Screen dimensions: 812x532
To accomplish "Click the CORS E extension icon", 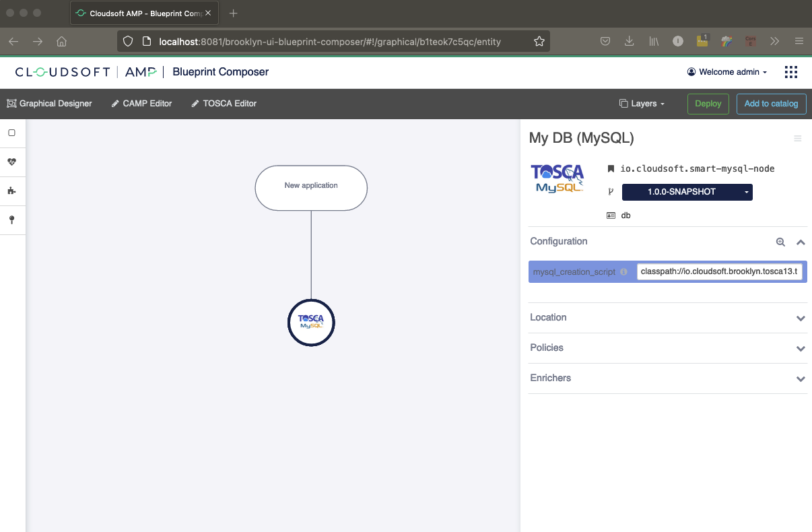I will 751,42.
